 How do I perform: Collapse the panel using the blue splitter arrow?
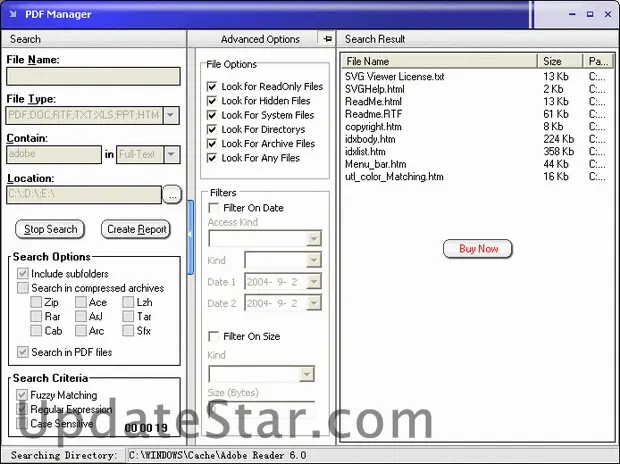[x=190, y=230]
